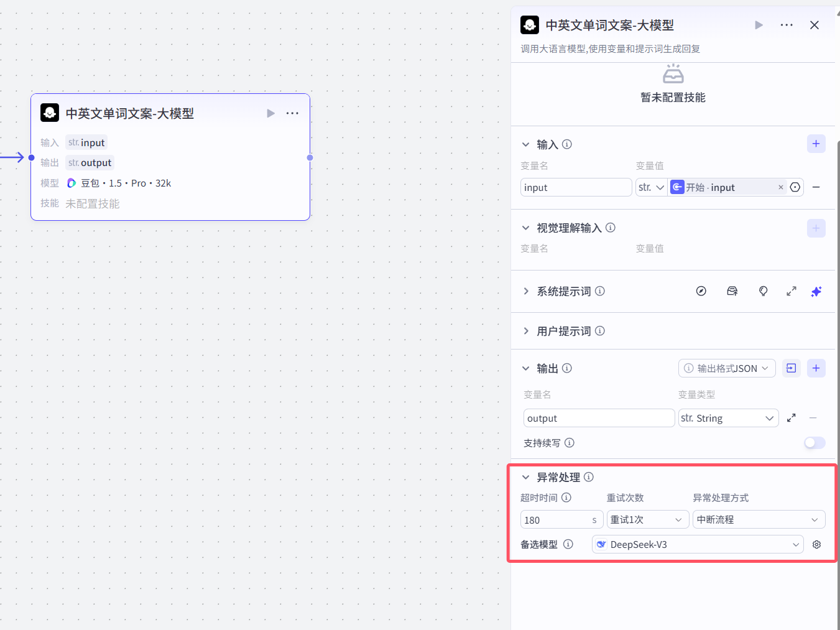Open the 输出格式JSON dropdown
Screen dimensions: 840x630
(727, 368)
